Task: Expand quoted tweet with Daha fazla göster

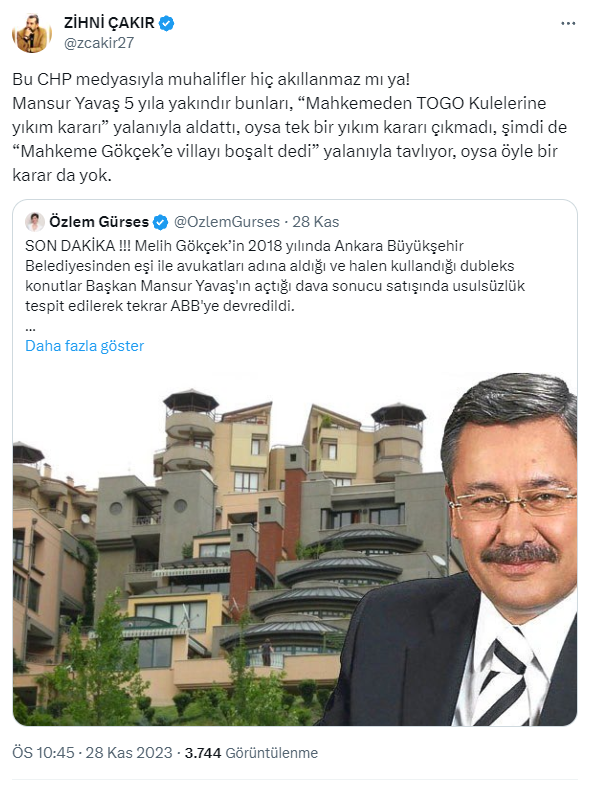Action: pos(84,346)
